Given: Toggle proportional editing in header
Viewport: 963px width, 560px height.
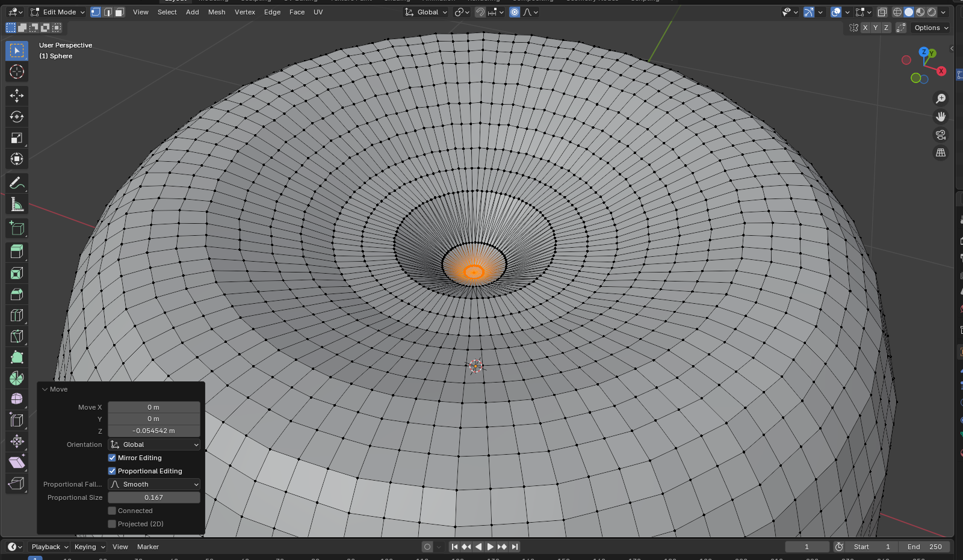Looking at the screenshot, I should tap(515, 12).
